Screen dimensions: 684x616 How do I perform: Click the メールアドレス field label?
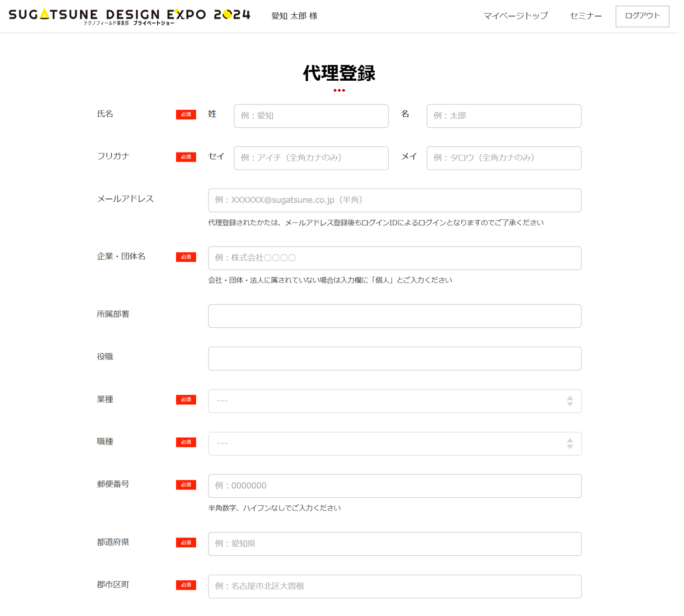pyautogui.click(x=125, y=199)
